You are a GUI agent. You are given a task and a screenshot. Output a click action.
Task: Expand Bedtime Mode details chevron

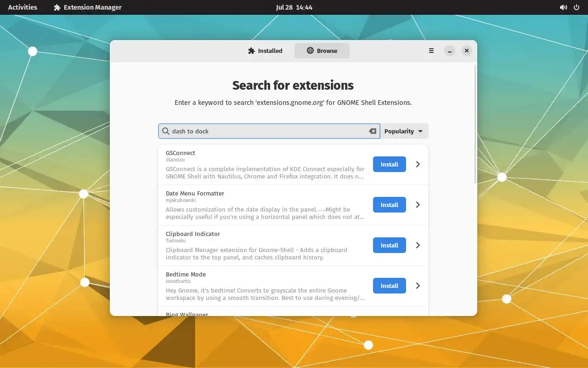click(418, 286)
